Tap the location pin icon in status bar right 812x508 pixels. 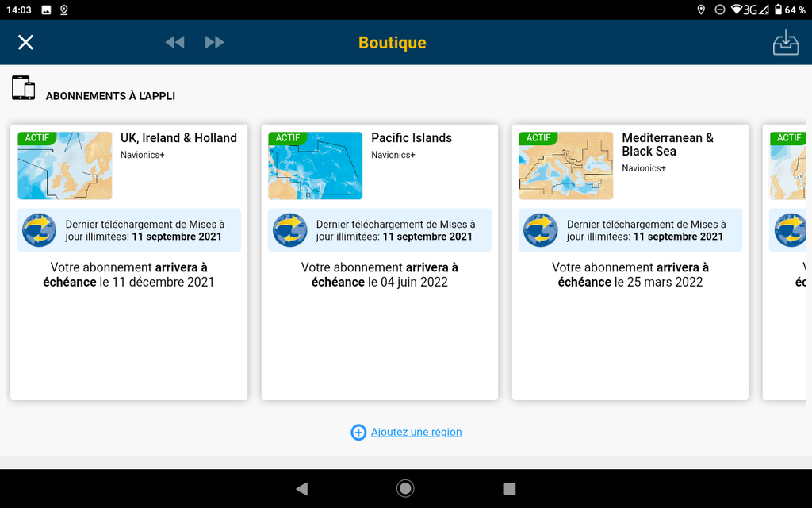[701, 10]
